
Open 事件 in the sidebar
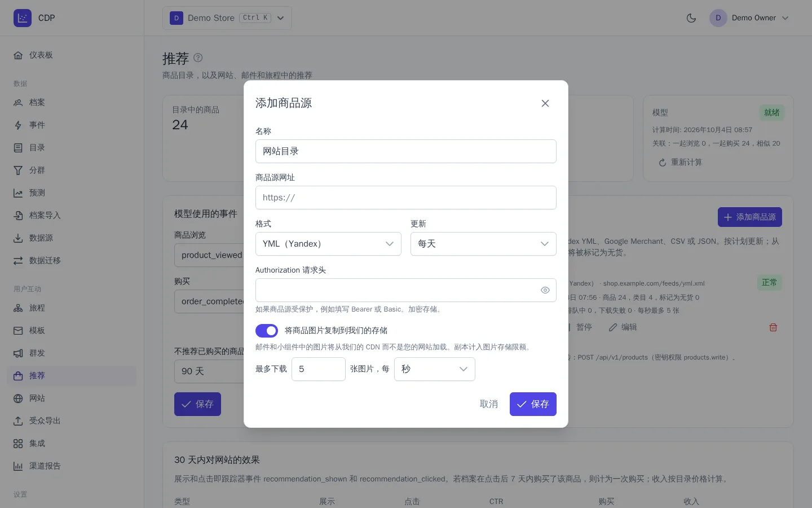click(72, 125)
